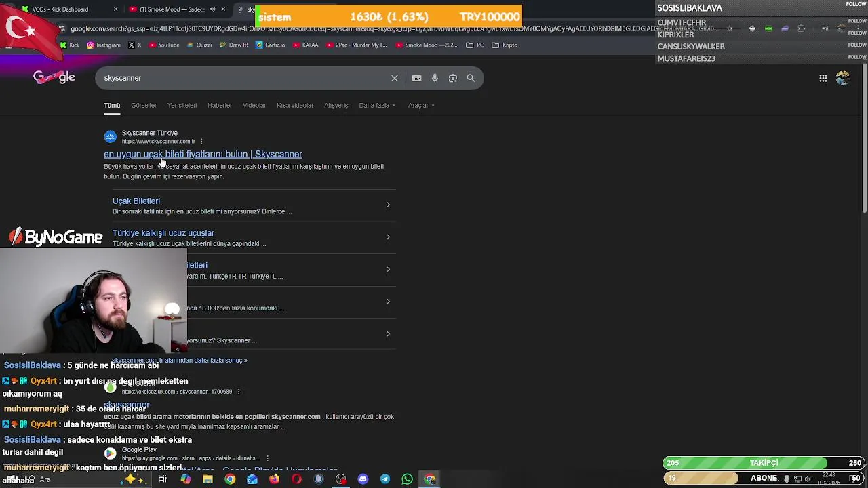Open Telegram from the taskbar
The height and width of the screenshot is (488, 868).
click(385, 479)
